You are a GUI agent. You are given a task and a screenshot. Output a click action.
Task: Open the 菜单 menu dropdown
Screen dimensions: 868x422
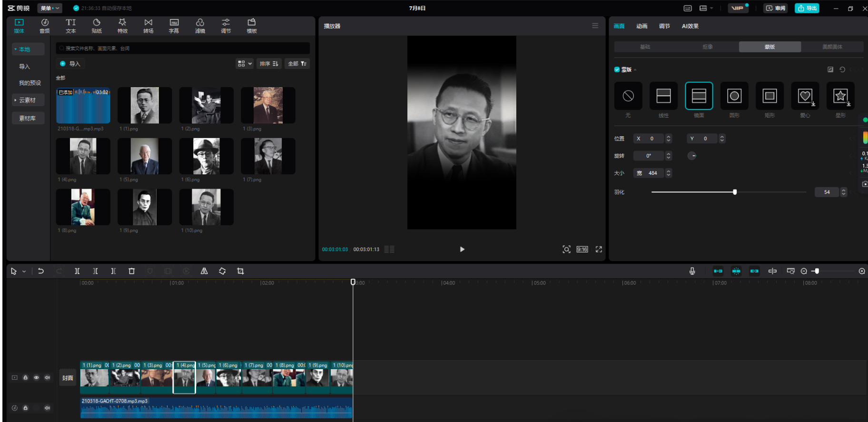tap(49, 8)
